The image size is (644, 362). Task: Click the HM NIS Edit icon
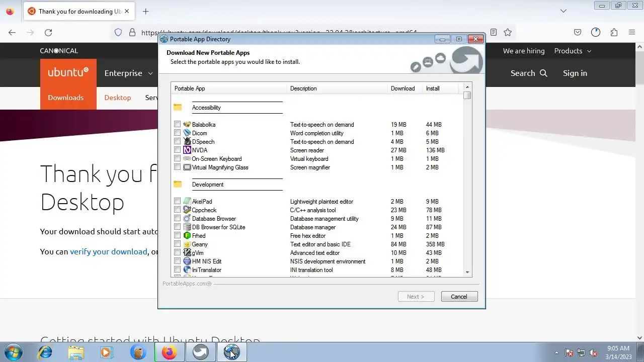tap(187, 261)
